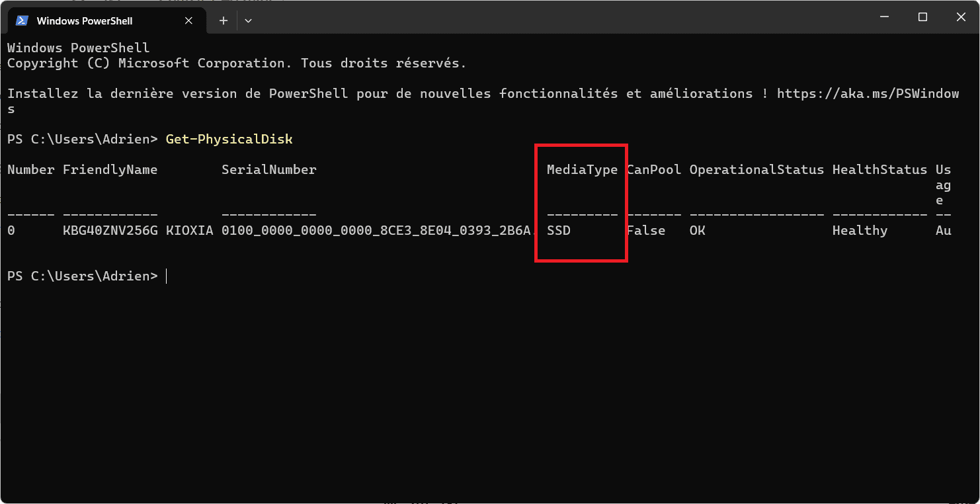Click the SSD media type value
This screenshot has height=504, width=980.
point(559,231)
